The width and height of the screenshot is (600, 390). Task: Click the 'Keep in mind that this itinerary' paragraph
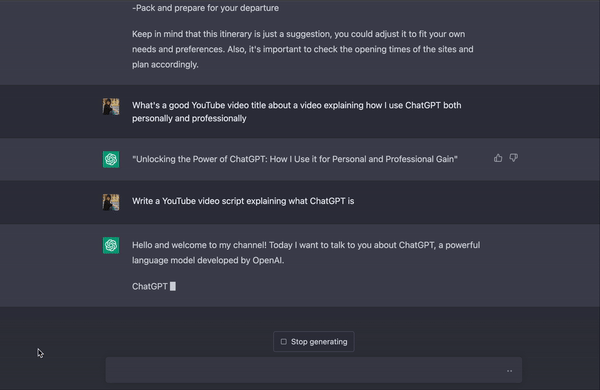point(303,49)
